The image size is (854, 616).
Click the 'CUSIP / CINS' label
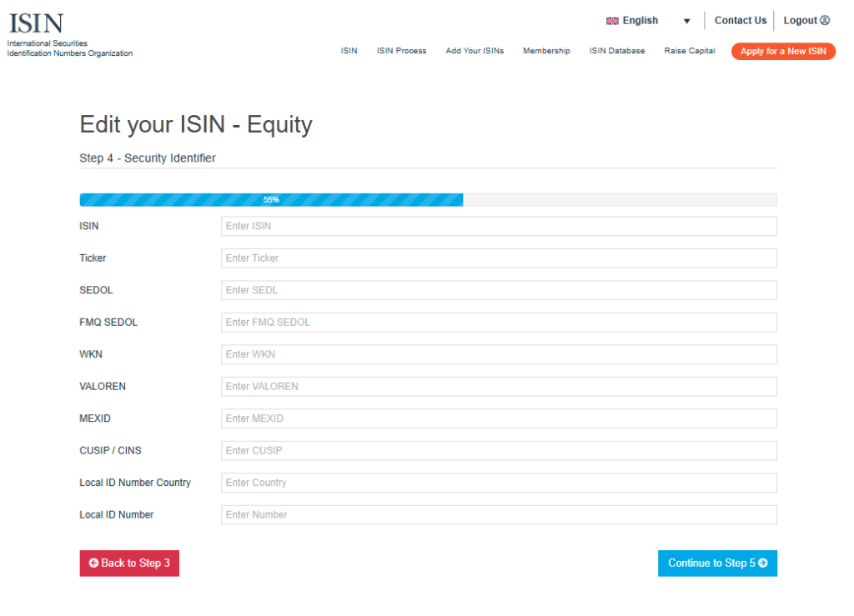(x=110, y=451)
